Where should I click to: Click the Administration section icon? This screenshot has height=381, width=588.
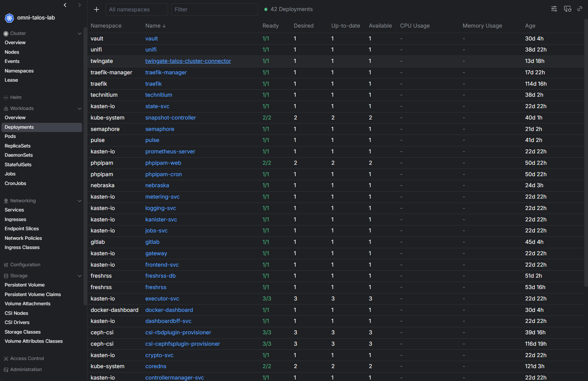[6, 370]
